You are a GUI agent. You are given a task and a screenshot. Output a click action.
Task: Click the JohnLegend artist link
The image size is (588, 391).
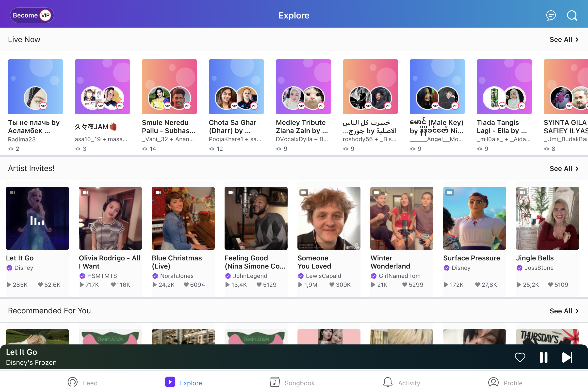coord(250,276)
